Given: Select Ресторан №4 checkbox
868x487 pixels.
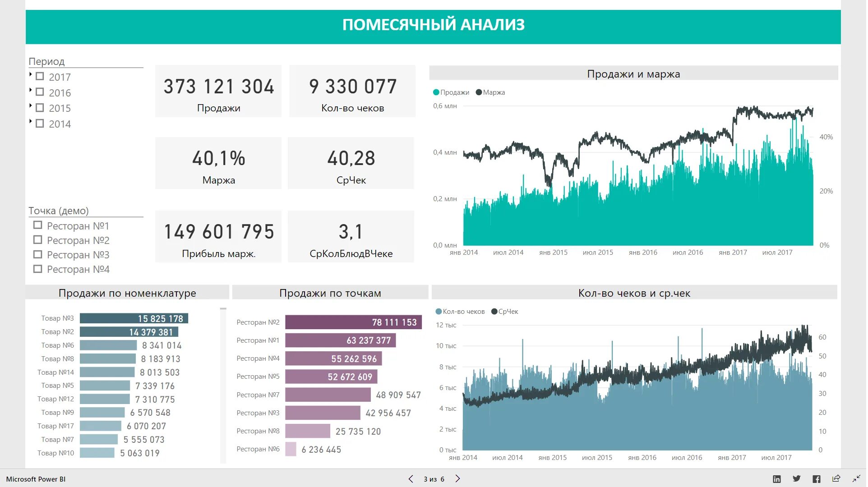Looking at the screenshot, I should [38, 269].
